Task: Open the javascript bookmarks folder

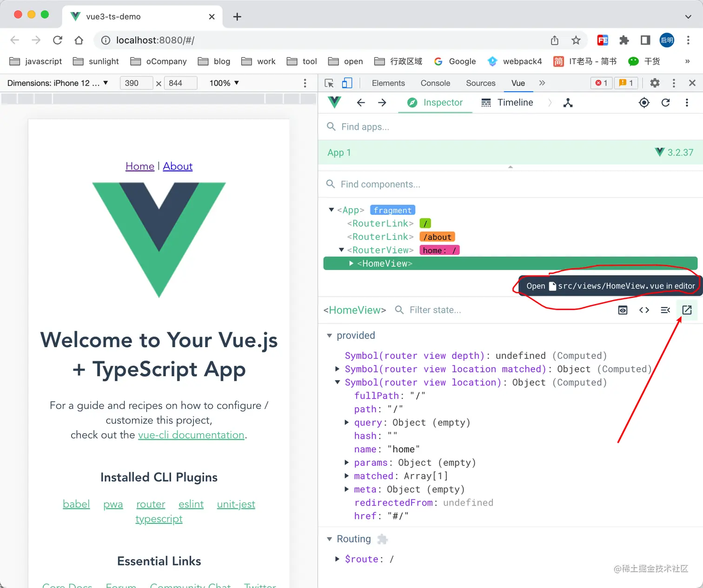Action: (36, 61)
